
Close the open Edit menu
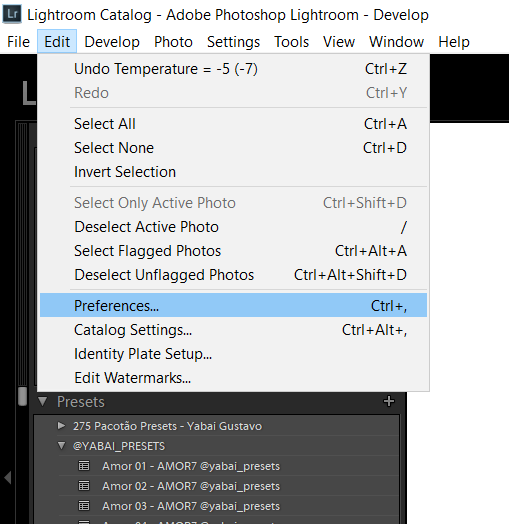57,41
